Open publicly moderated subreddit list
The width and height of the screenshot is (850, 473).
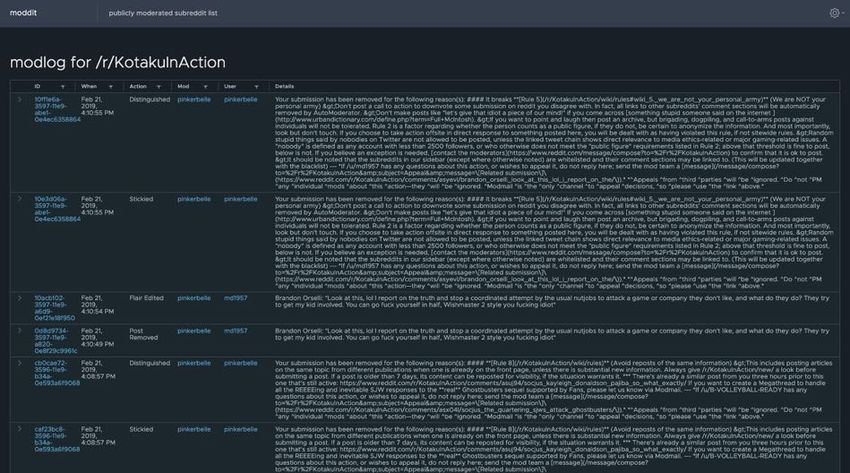coord(163,13)
